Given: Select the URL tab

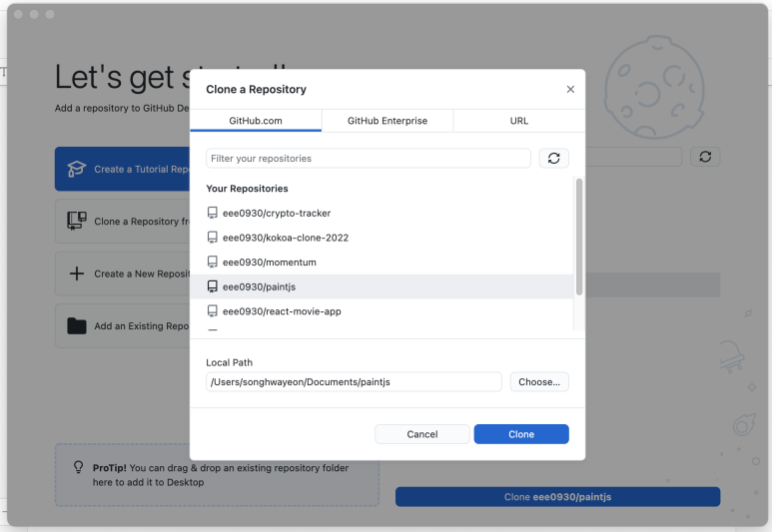Looking at the screenshot, I should point(519,121).
